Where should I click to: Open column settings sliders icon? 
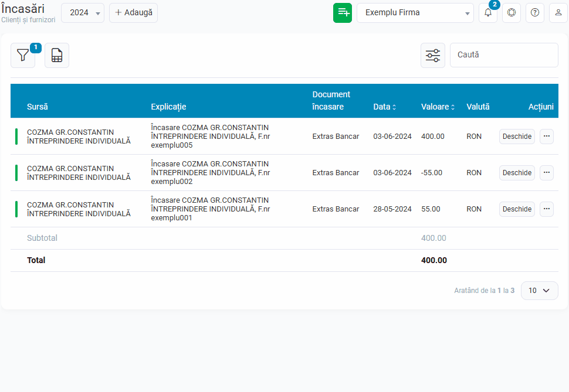pyautogui.click(x=433, y=55)
